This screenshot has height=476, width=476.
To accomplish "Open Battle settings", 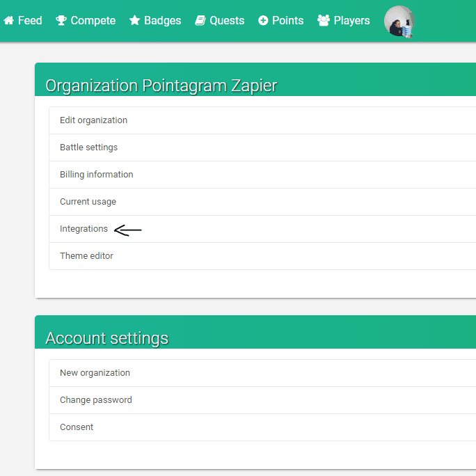I will (x=262, y=148).
